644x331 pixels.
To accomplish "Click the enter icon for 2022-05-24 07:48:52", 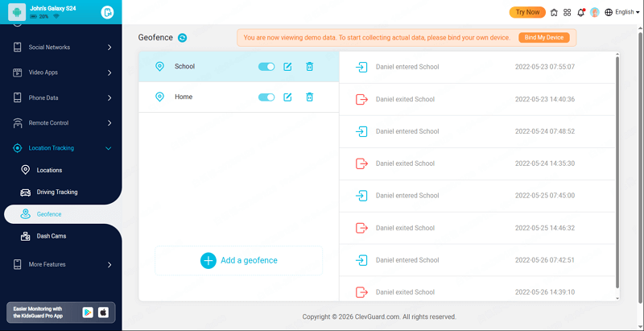I will point(361,131).
